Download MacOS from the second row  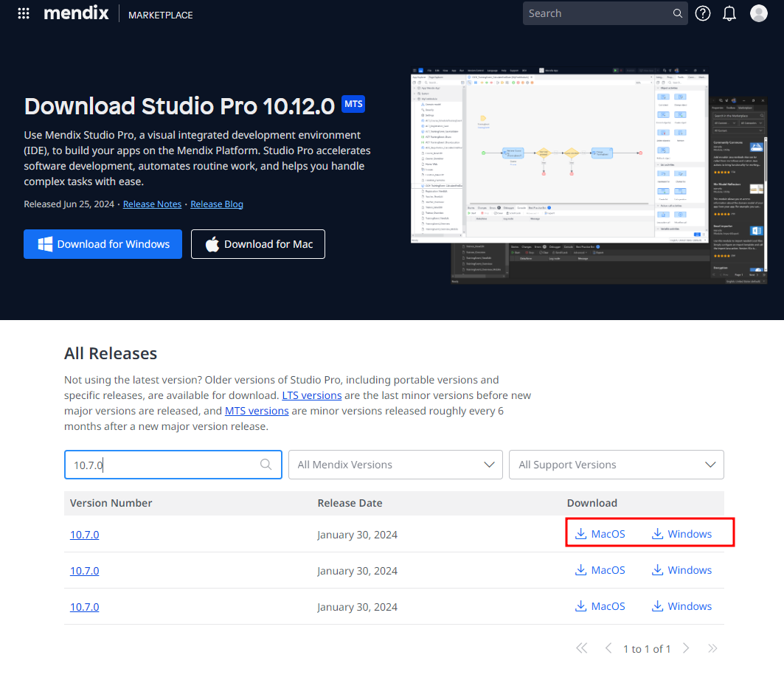600,569
